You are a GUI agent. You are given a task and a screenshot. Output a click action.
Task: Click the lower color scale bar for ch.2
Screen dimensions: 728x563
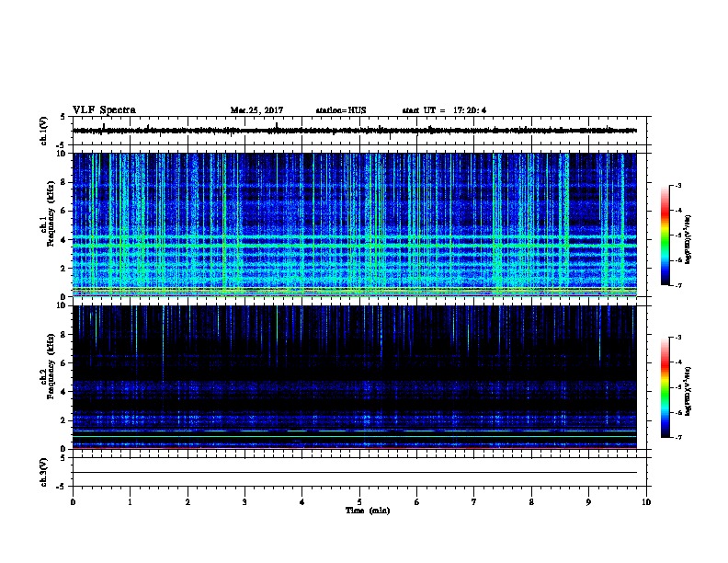pos(665,387)
